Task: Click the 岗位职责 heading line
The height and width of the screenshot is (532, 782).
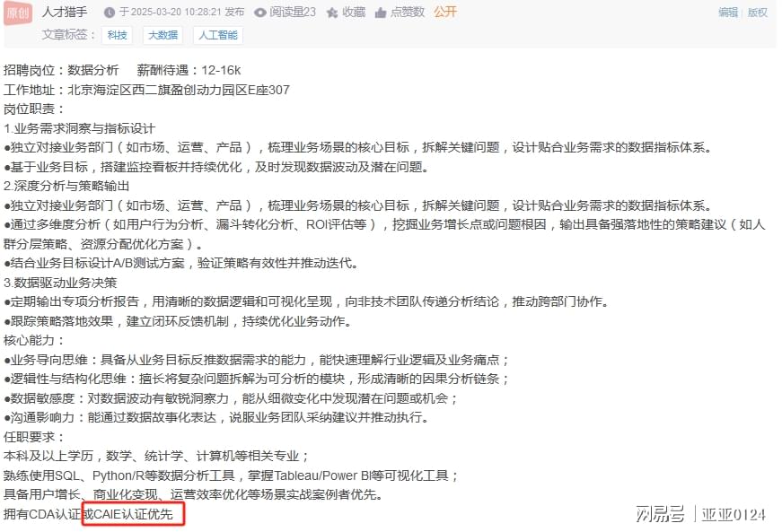Action: (x=34, y=109)
